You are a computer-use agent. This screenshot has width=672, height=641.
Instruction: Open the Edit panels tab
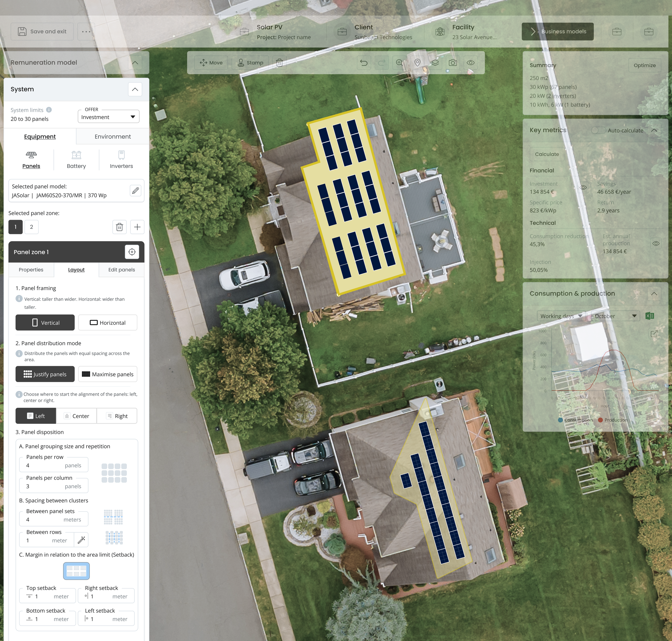(x=121, y=270)
